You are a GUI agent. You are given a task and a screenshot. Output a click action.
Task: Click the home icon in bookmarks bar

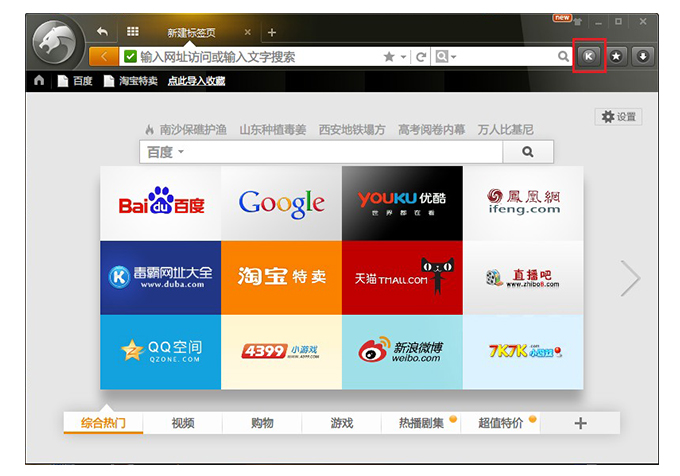(x=39, y=81)
